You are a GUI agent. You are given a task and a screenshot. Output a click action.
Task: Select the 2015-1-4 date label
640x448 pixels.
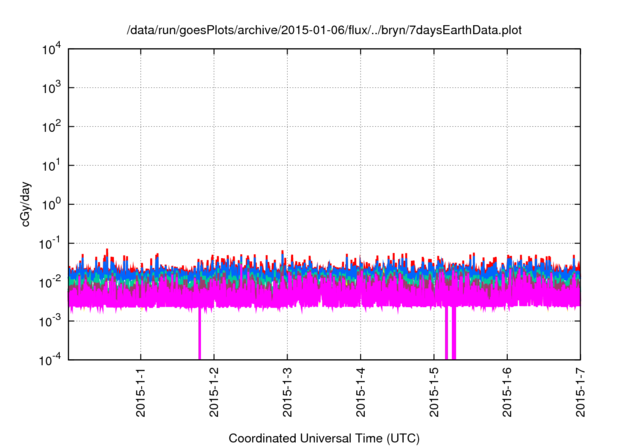tap(360, 392)
